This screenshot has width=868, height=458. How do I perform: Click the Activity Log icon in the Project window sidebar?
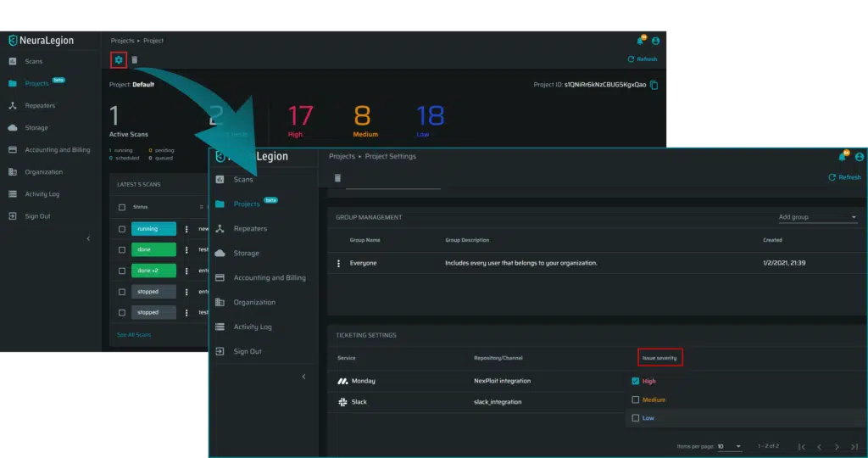click(13, 194)
